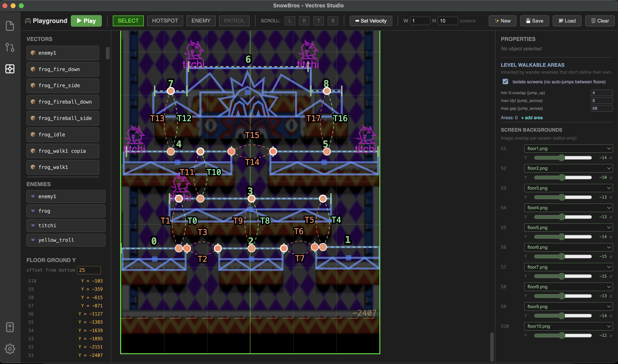The height and width of the screenshot is (364, 618).
Task: Click Set Velocity button
Action: [371, 21]
